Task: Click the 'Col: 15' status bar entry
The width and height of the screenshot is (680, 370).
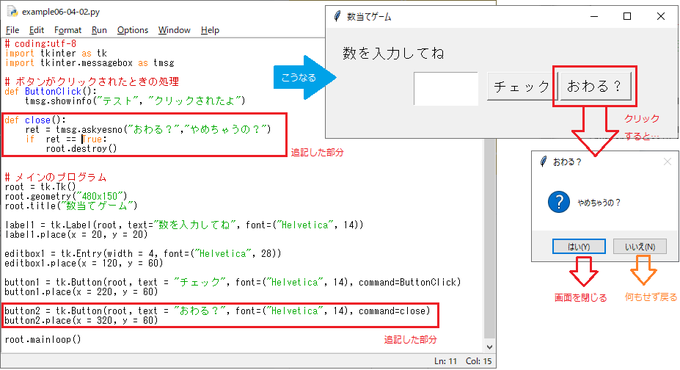Action: 478,361
